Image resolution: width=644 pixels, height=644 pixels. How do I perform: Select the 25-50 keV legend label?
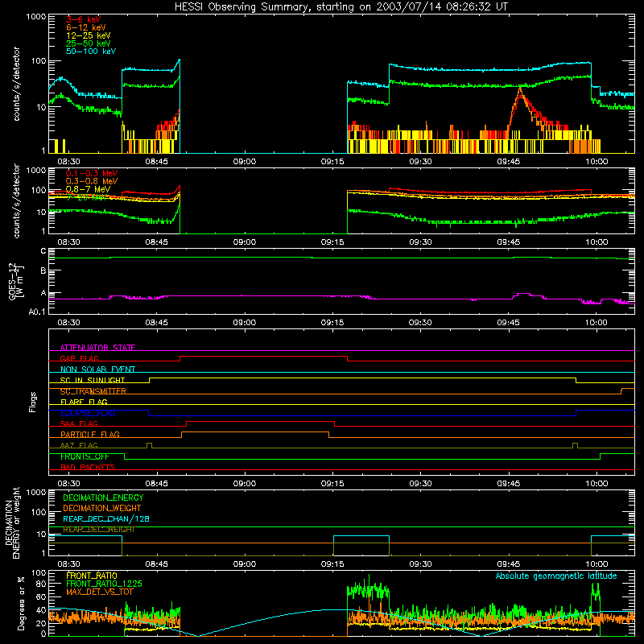pyautogui.click(x=88, y=43)
